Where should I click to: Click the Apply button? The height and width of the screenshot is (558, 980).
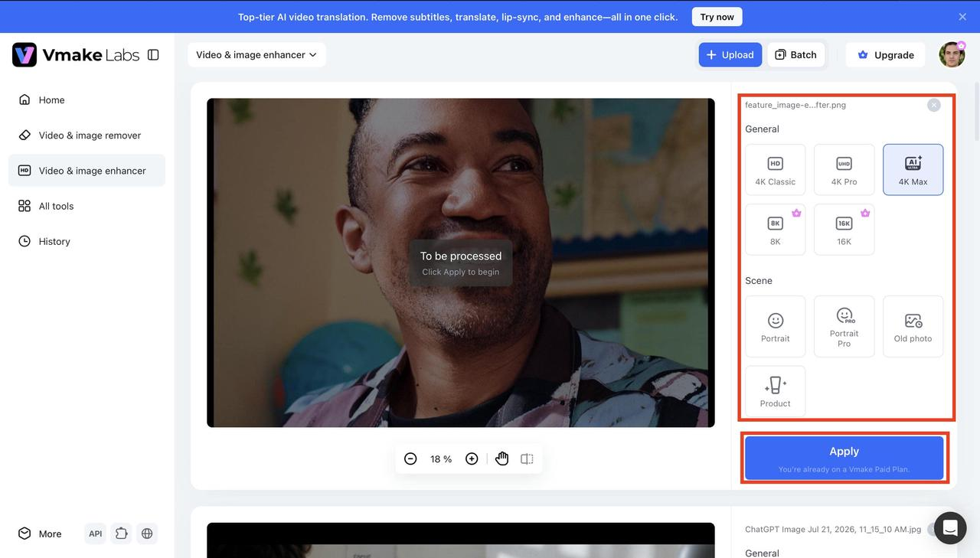[844, 458]
